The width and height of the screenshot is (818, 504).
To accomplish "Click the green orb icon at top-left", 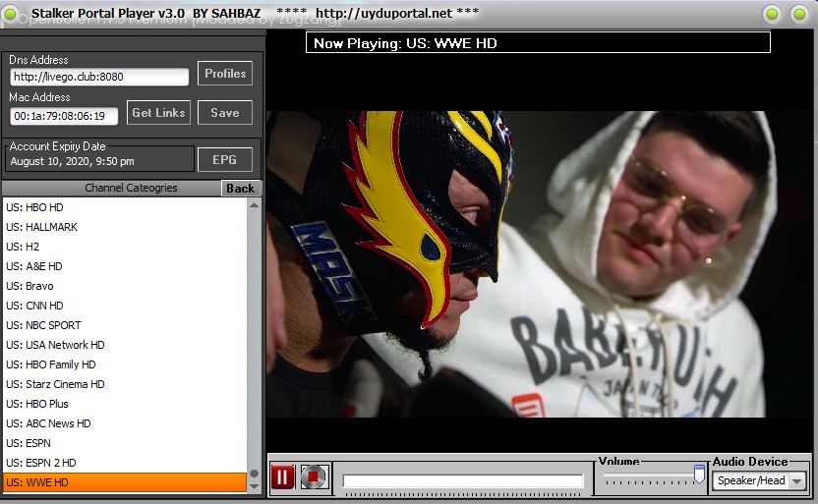I will pyautogui.click(x=11, y=13).
